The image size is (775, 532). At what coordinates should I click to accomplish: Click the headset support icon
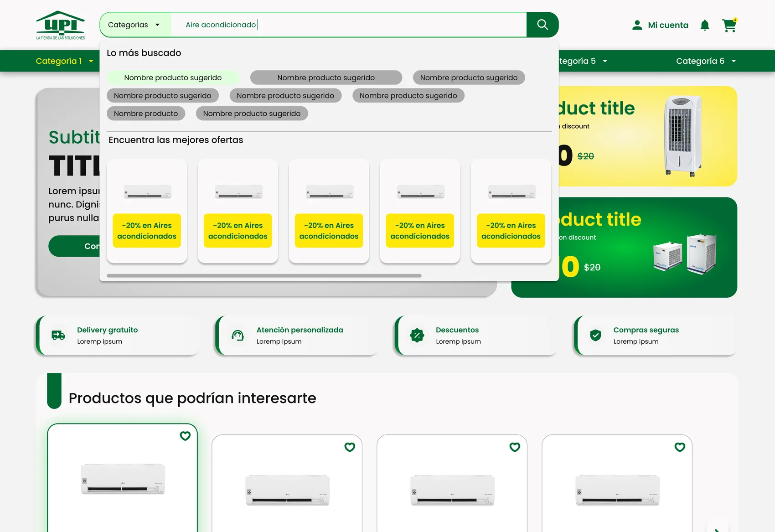coord(238,336)
